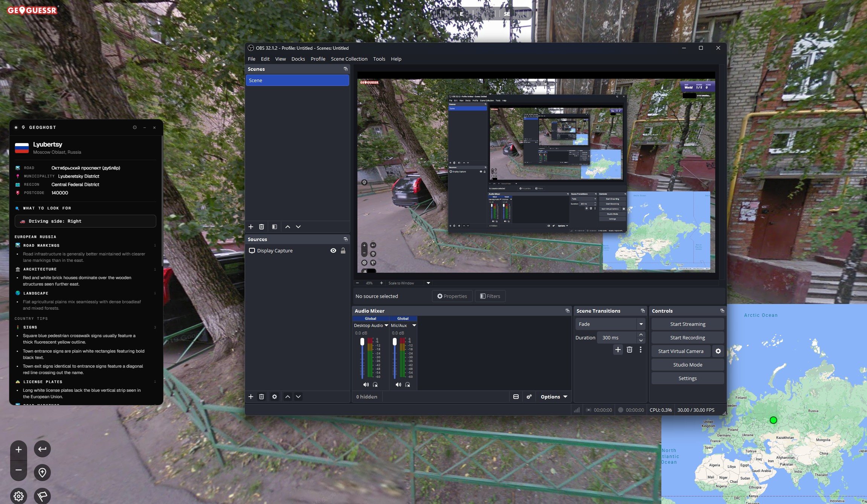Image resolution: width=867 pixels, height=504 pixels.
Task: Open source properties gear in Sources toolbar
Action: click(275, 397)
